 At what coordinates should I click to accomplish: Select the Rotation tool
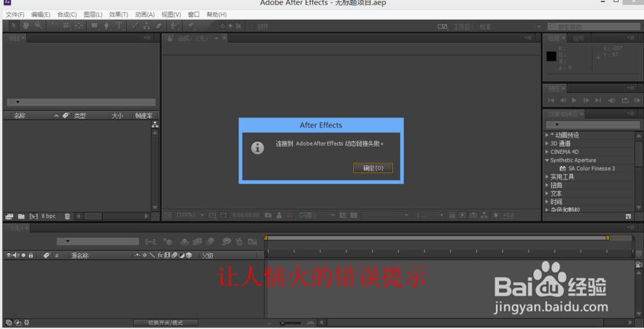coord(54,26)
